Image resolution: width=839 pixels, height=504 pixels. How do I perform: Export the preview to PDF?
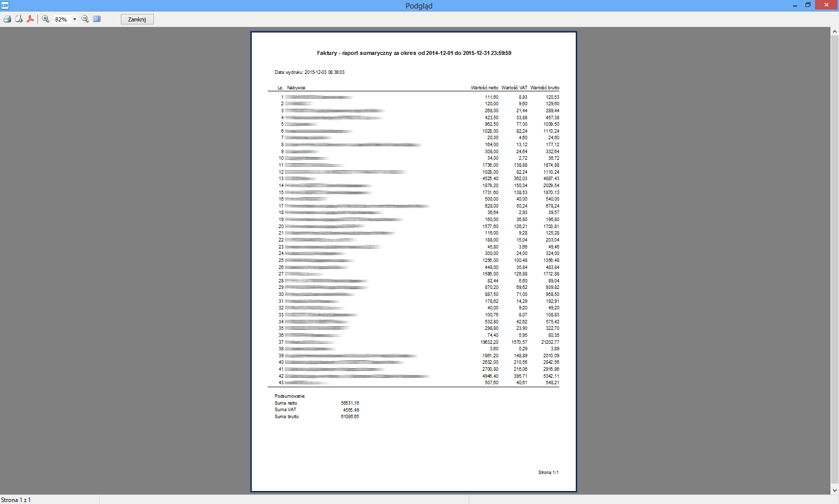(x=30, y=19)
